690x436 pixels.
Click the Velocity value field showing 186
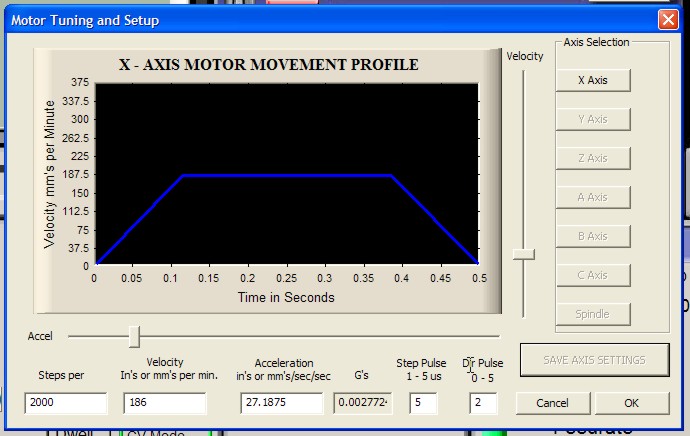[x=164, y=403]
